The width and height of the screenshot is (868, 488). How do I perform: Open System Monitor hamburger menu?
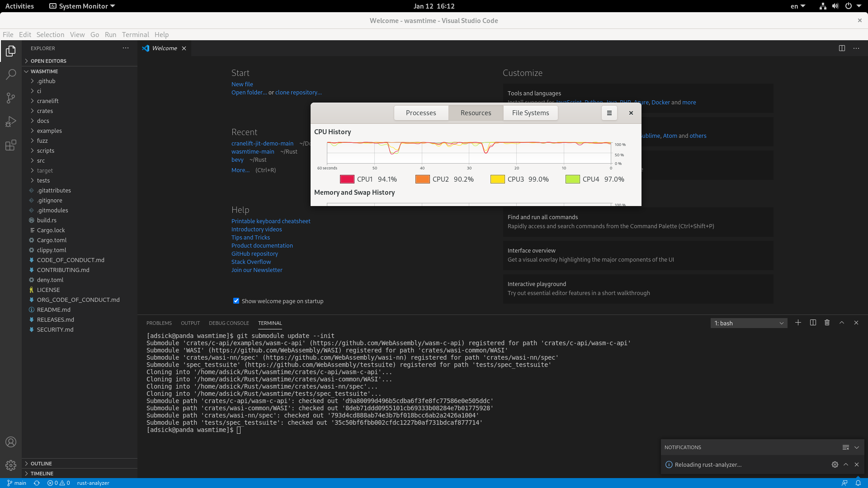[x=609, y=113]
